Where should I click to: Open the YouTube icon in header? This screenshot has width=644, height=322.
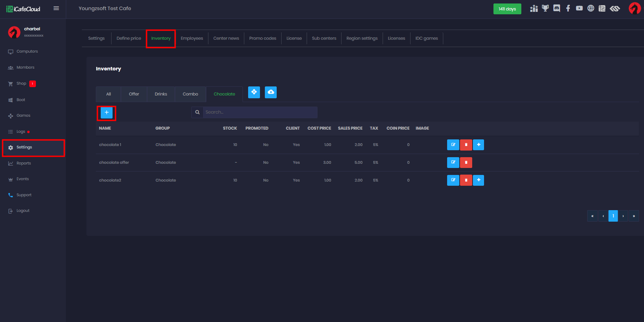point(579,8)
